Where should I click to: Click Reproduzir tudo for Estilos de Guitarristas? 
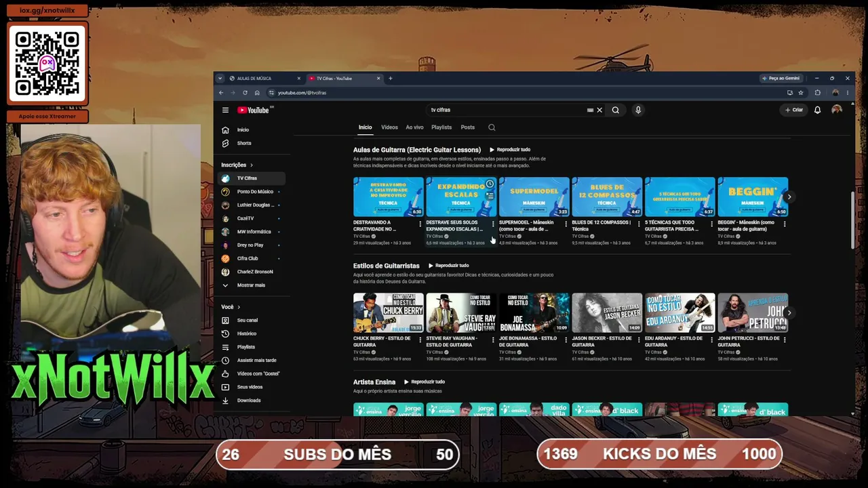pos(448,266)
